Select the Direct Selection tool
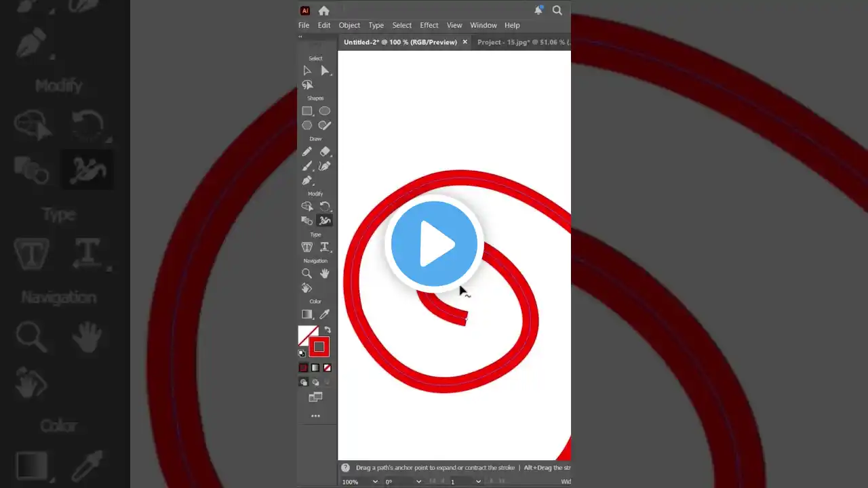The height and width of the screenshot is (488, 868). point(325,70)
